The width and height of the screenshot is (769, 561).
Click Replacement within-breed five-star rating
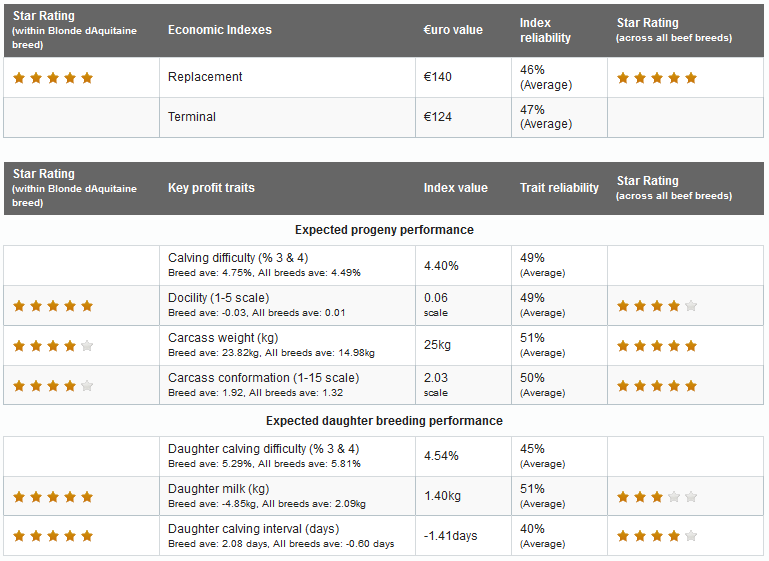tap(53, 78)
